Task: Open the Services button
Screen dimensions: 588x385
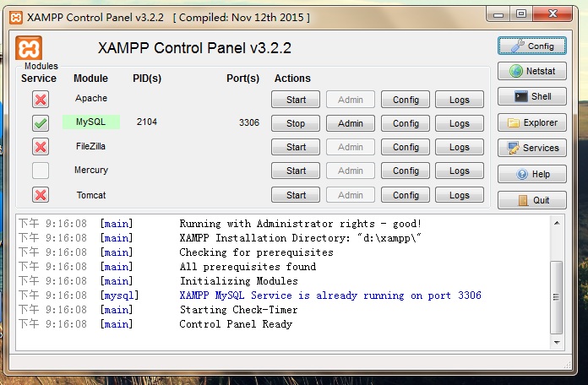Action: (x=531, y=148)
